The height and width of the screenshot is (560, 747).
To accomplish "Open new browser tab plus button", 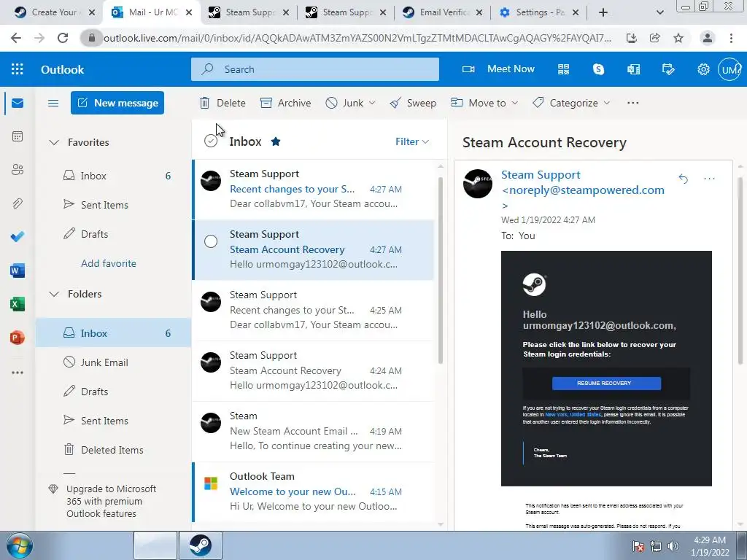I will tap(603, 12).
